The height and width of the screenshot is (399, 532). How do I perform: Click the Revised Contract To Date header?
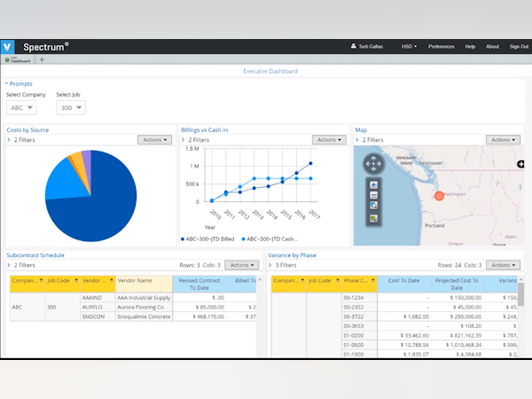(x=199, y=284)
